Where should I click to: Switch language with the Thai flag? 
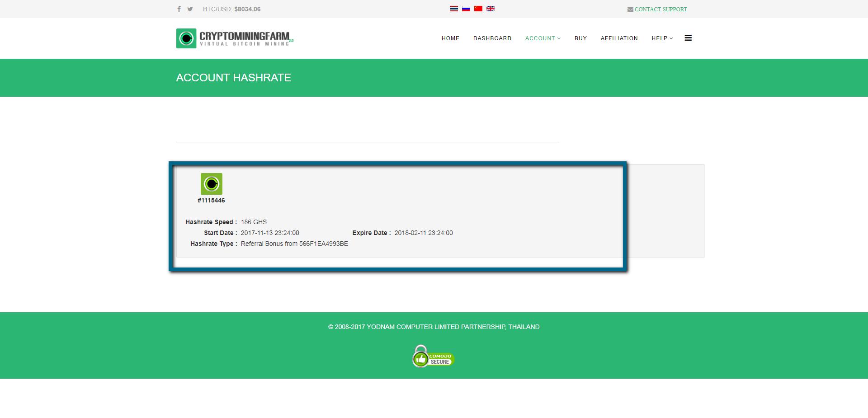click(x=454, y=9)
